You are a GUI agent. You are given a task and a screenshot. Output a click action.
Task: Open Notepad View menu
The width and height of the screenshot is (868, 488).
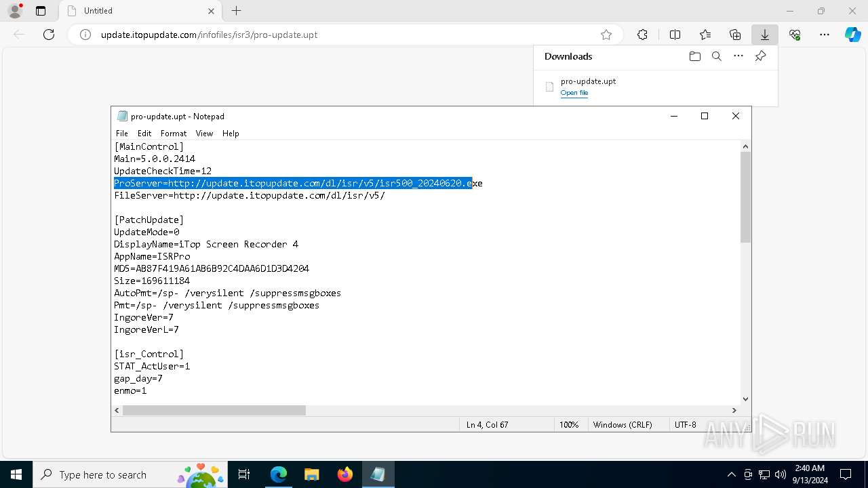204,134
